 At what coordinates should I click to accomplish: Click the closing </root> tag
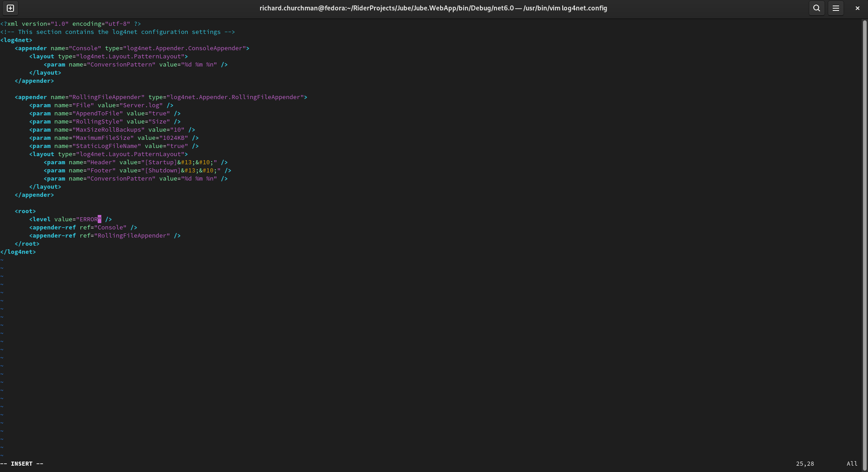click(27, 243)
